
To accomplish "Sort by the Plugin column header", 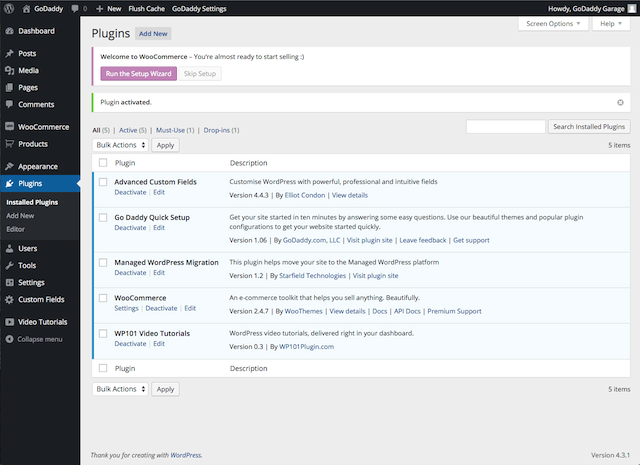I will pyautogui.click(x=125, y=163).
